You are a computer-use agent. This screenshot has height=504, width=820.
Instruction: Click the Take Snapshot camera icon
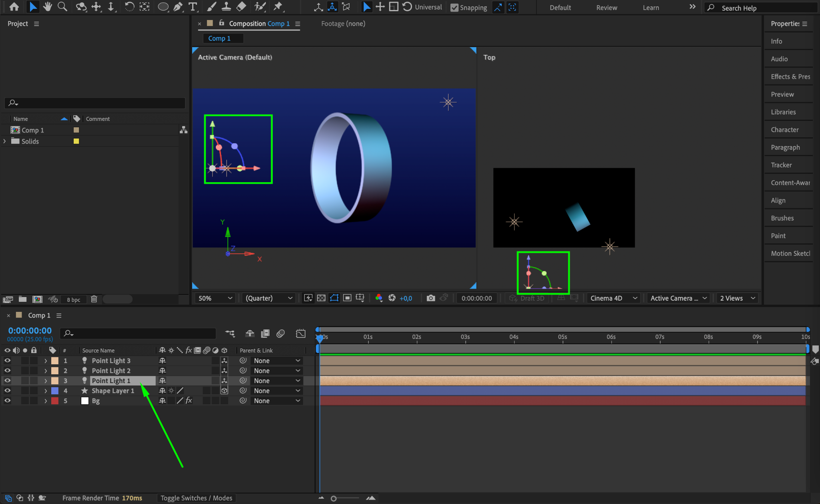430,298
